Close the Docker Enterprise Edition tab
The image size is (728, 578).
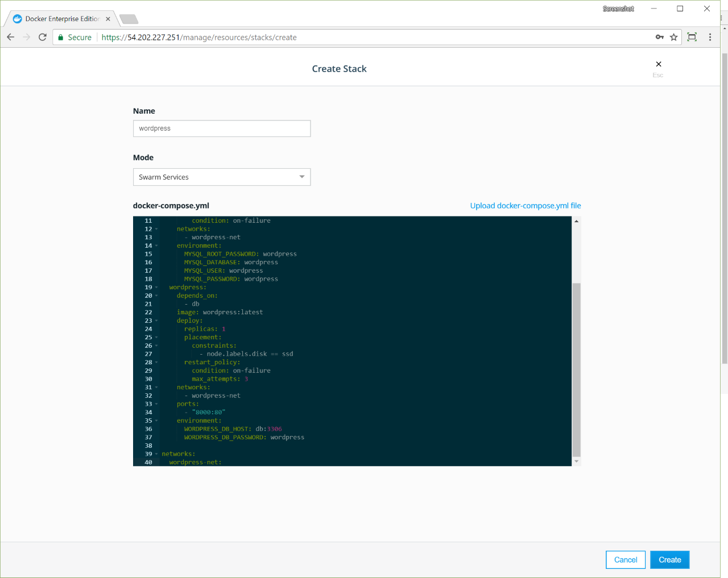tap(108, 19)
